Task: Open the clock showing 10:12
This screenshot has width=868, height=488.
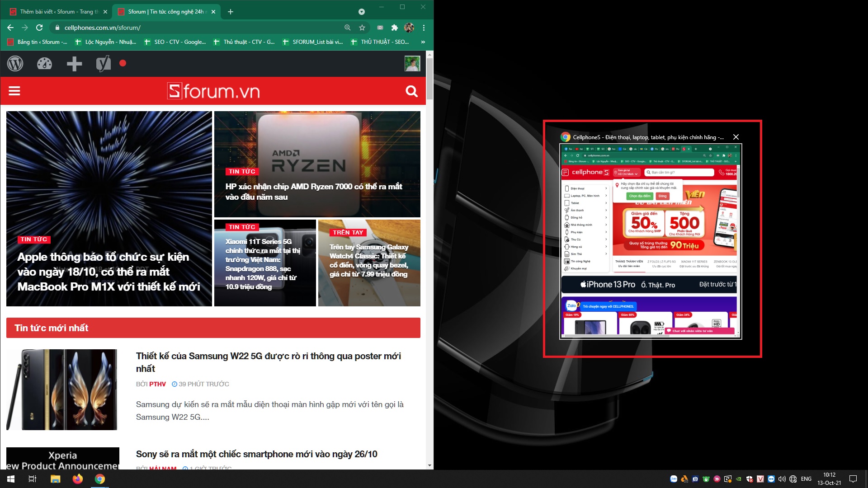Action: point(829,479)
